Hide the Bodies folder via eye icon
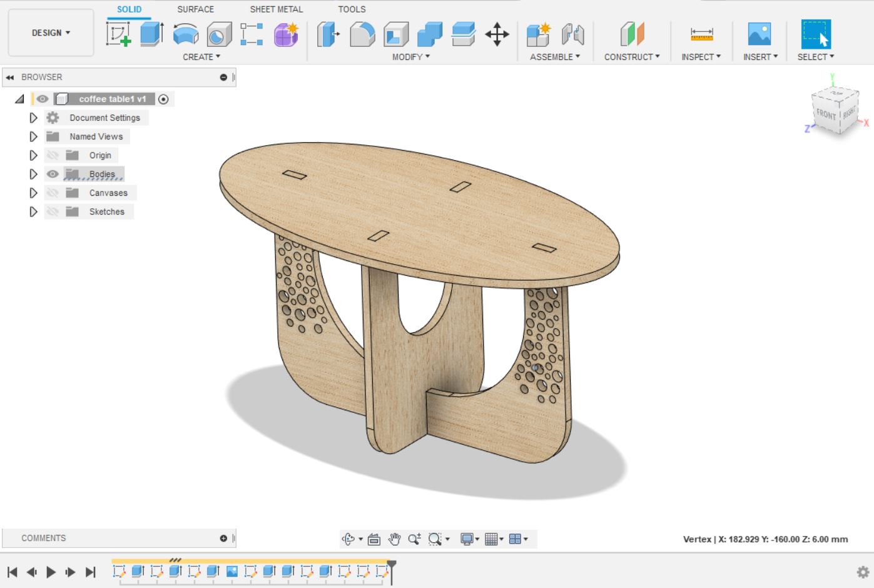This screenshot has width=874, height=588. 53,174
